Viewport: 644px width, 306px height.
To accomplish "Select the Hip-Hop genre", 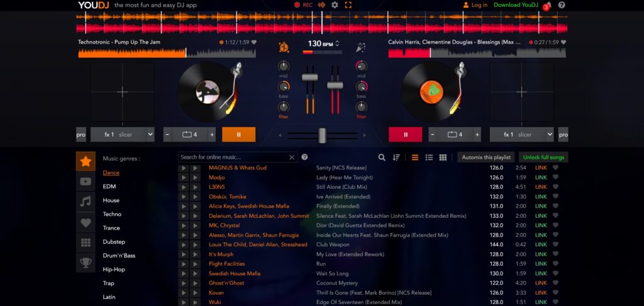I will [x=114, y=269].
